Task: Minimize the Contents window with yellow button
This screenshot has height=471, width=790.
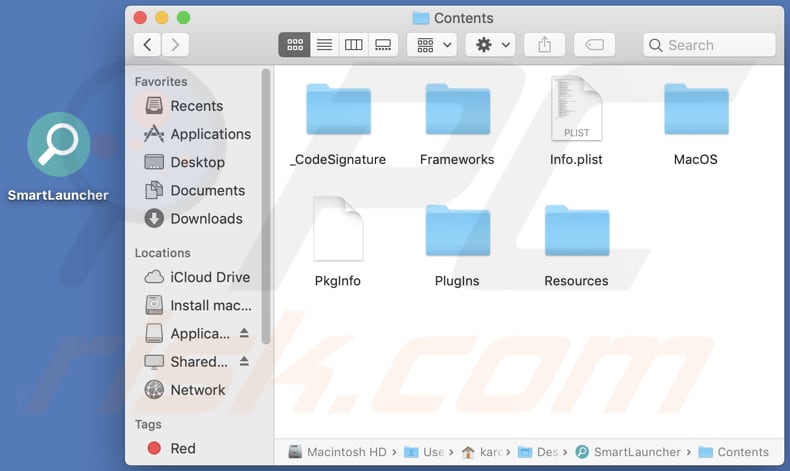Action: (162, 18)
